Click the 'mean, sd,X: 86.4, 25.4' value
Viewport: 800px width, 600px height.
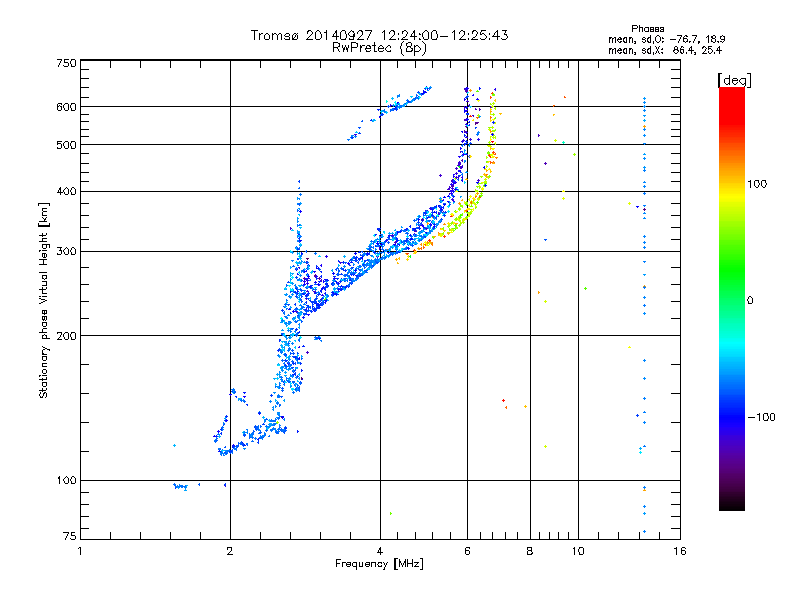(665, 50)
